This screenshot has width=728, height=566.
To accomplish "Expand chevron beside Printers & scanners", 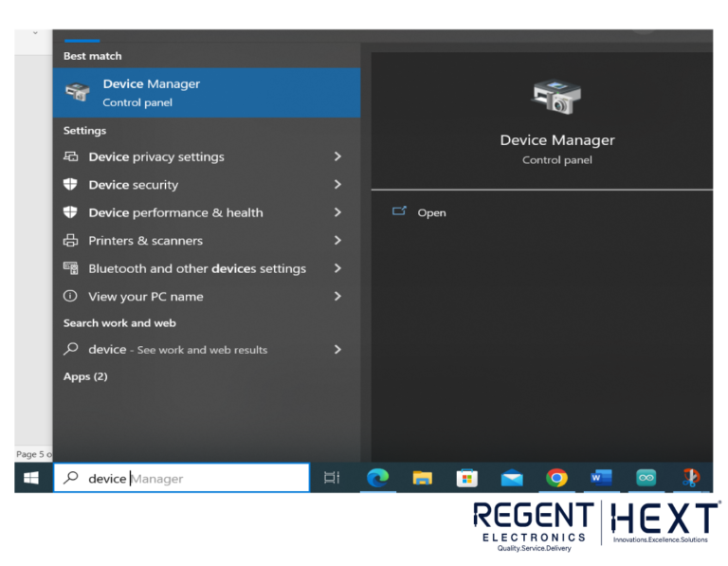I will [337, 241].
